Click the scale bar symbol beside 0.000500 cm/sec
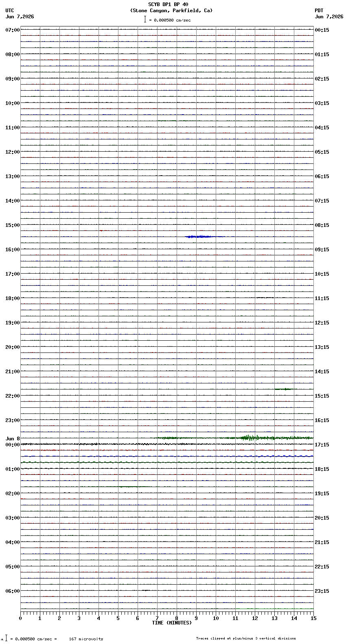Viewport: 346px width, 644px height. (x=145, y=19)
